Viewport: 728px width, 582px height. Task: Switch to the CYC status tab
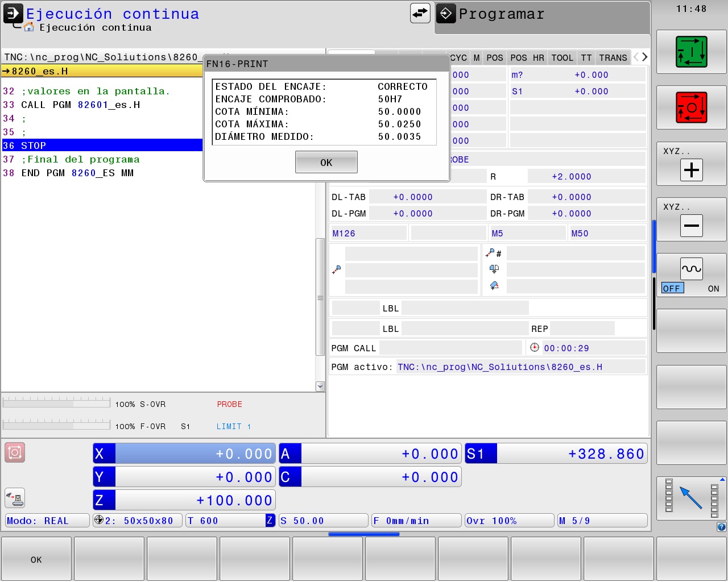458,58
